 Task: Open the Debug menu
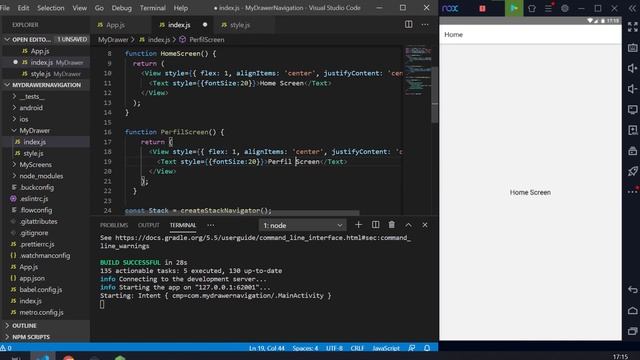click(x=122, y=8)
